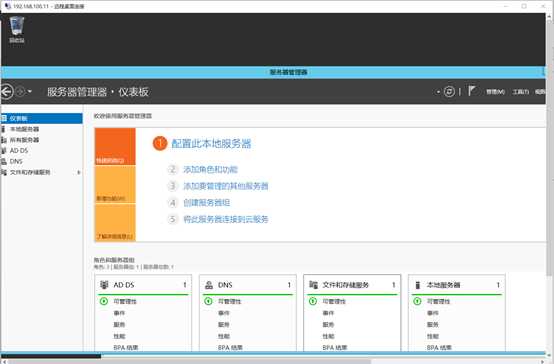Click the 新增功能 orange tile
Screen dimensions: 554x364
point(115,184)
